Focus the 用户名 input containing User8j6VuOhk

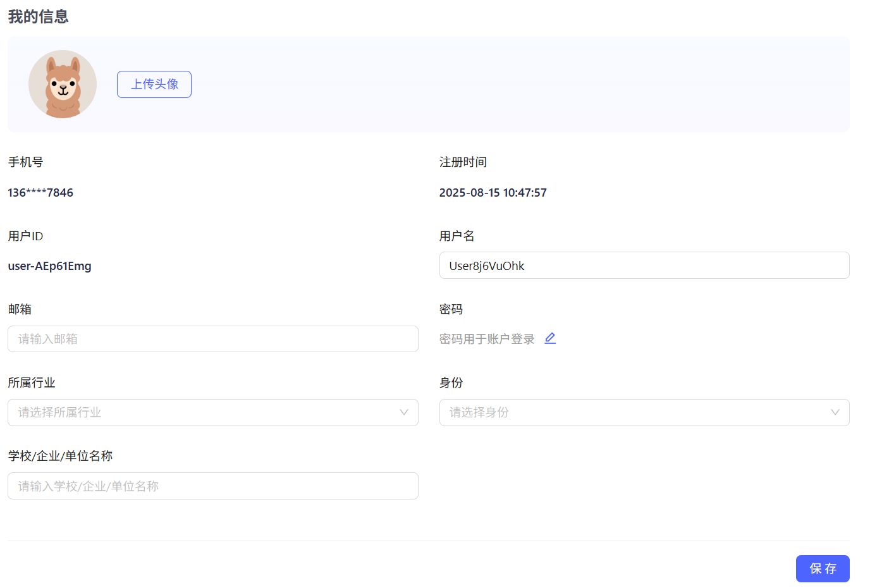(644, 266)
